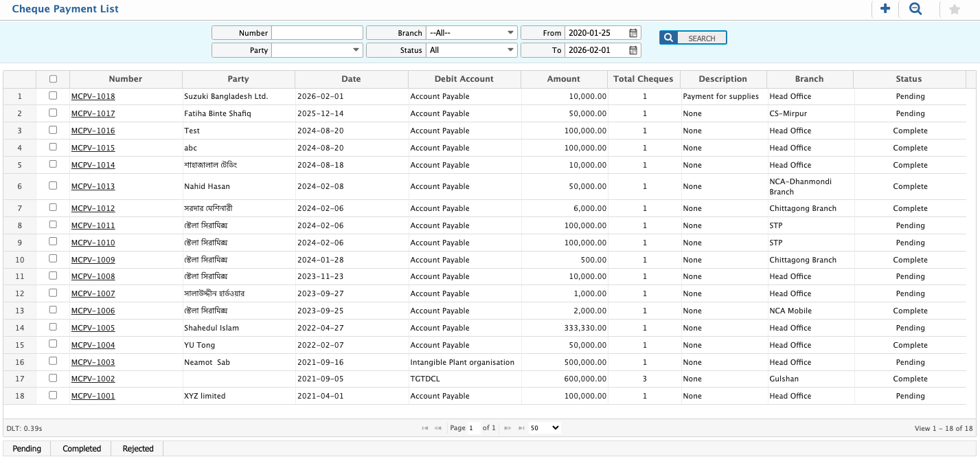Click the star favorite icon

point(954,10)
